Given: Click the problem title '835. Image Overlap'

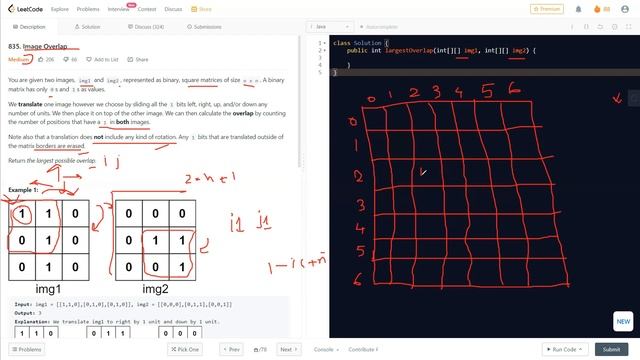Looking at the screenshot, I should point(38,46).
